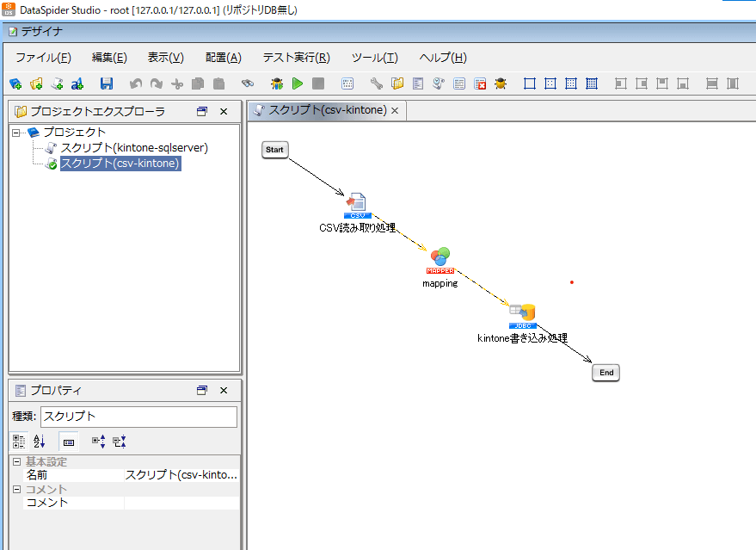Run the script with green play button
The width and height of the screenshot is (756, 550).
298,84
